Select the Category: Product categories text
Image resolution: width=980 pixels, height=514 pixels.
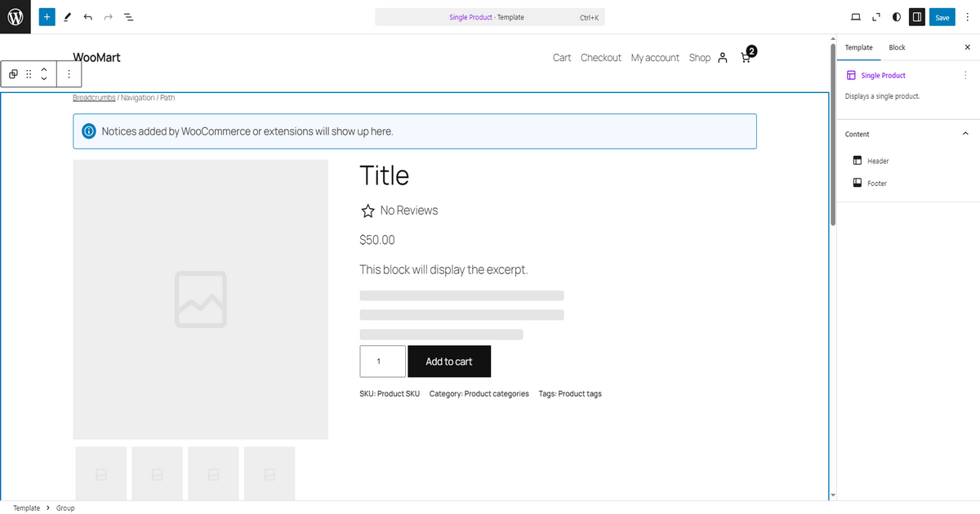click(479, 394)
